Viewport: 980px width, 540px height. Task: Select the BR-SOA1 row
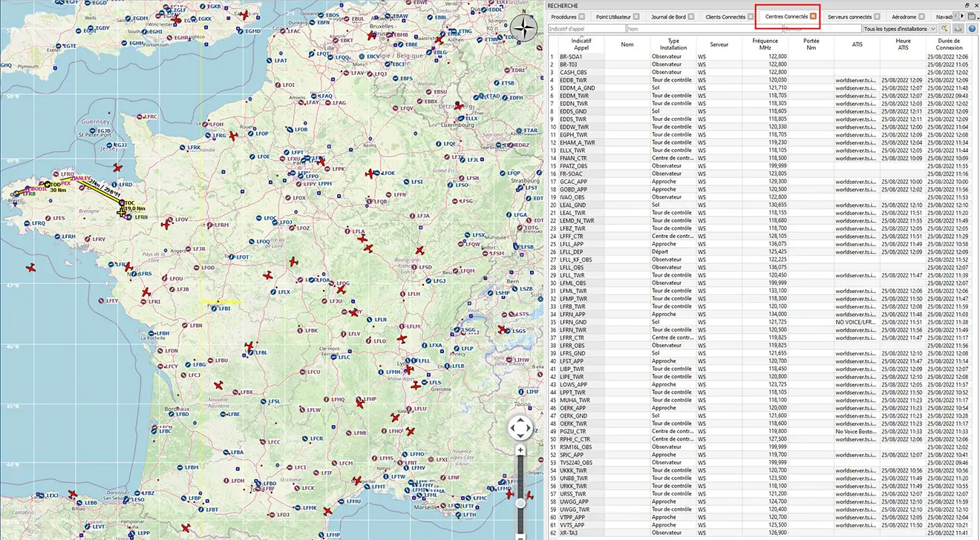click(759, 56)
